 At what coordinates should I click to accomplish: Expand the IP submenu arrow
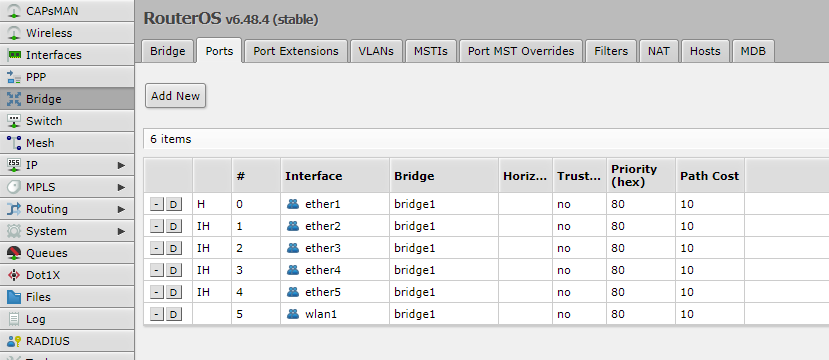coord(122,165)
